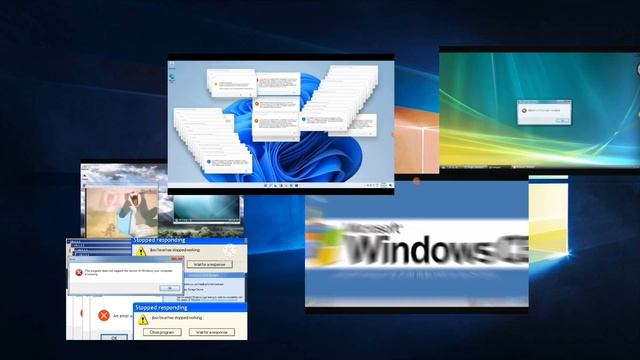640x360 pixels.
Task: Click the Windows 11 taskbar in the screenshot
Action: point(281,185)
